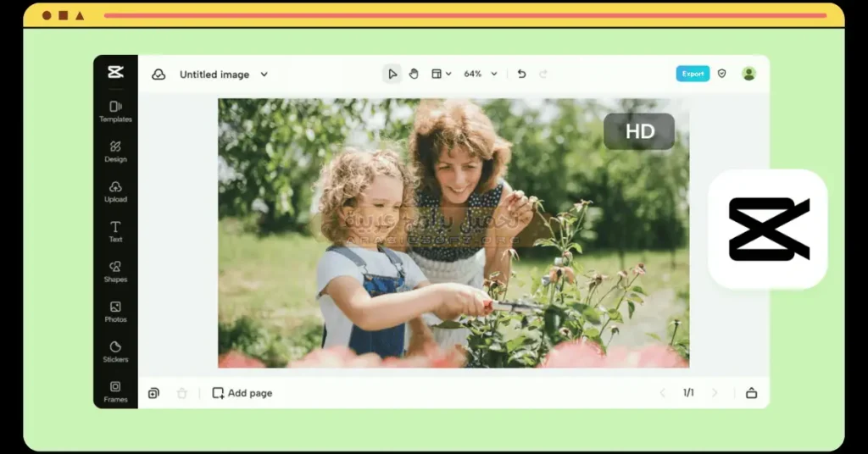This screenshot has height=454, width=868.
Task: Click the pages panel icon at bottom right
Action: point(751,393)
